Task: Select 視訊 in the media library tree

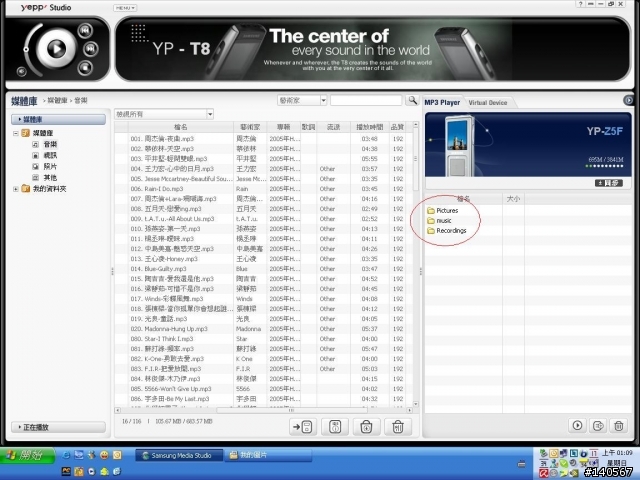Action: (50, 156)
